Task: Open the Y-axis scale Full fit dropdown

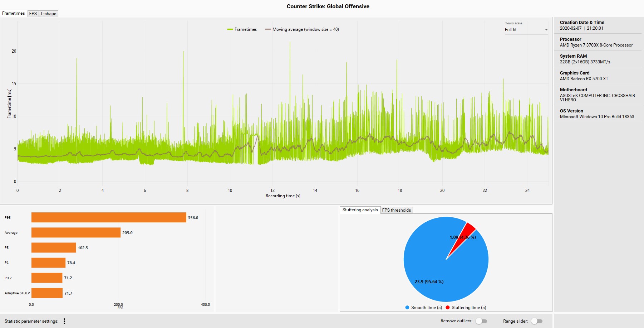Action: (x=526, y=30)
